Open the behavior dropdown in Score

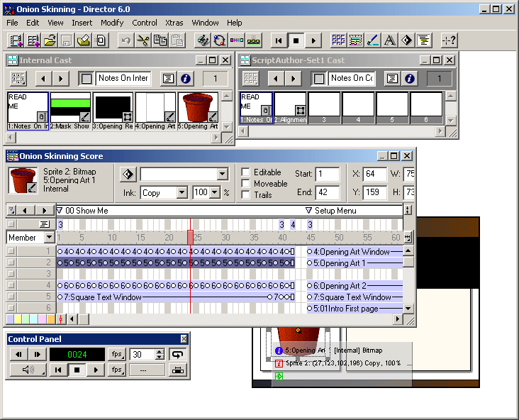point(223,174)
